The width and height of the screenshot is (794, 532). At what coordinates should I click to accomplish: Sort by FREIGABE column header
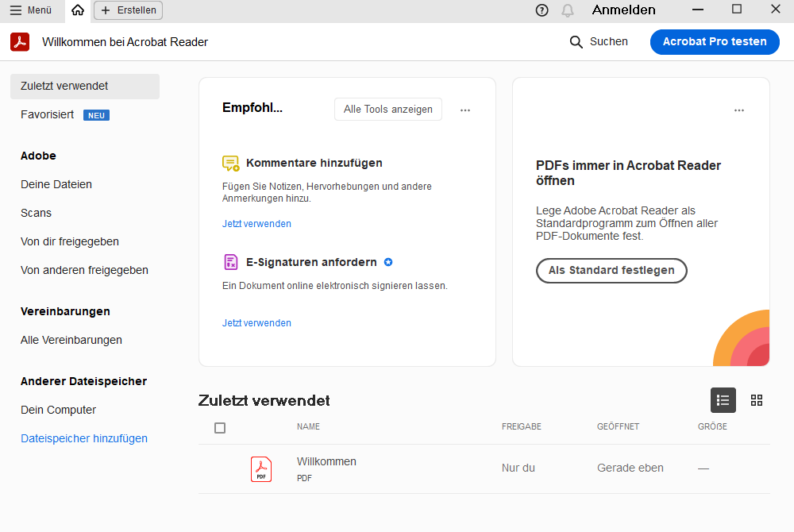(x=522, y=426)
